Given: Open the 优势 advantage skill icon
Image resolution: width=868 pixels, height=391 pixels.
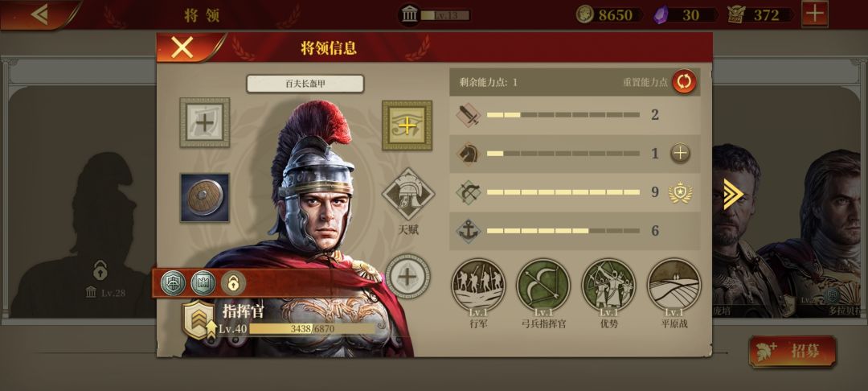Looking at the screenshot, I should tap(608, 285).
